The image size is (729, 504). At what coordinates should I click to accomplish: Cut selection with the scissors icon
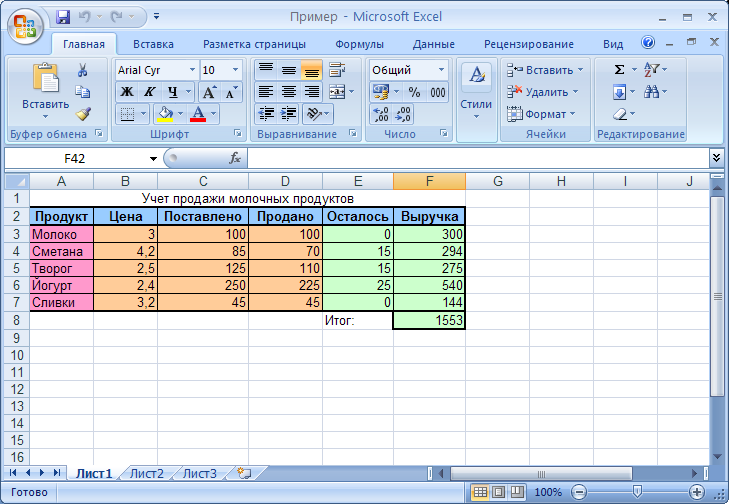82,70
